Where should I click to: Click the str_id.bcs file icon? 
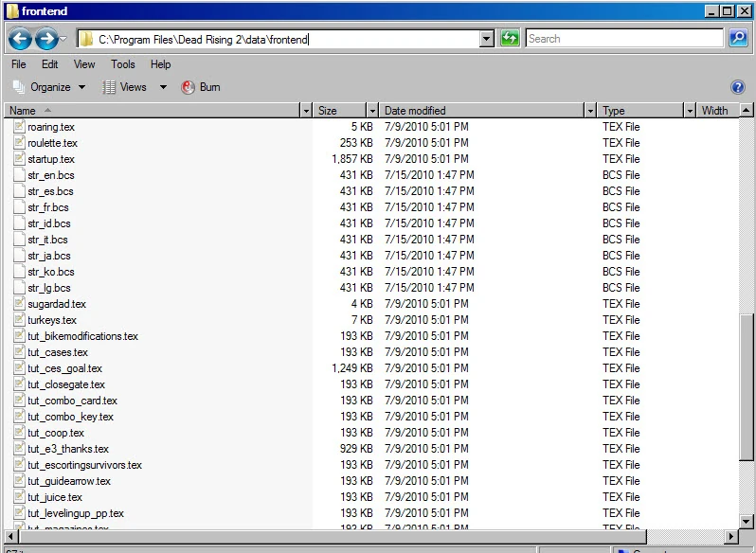click(19, 223)
